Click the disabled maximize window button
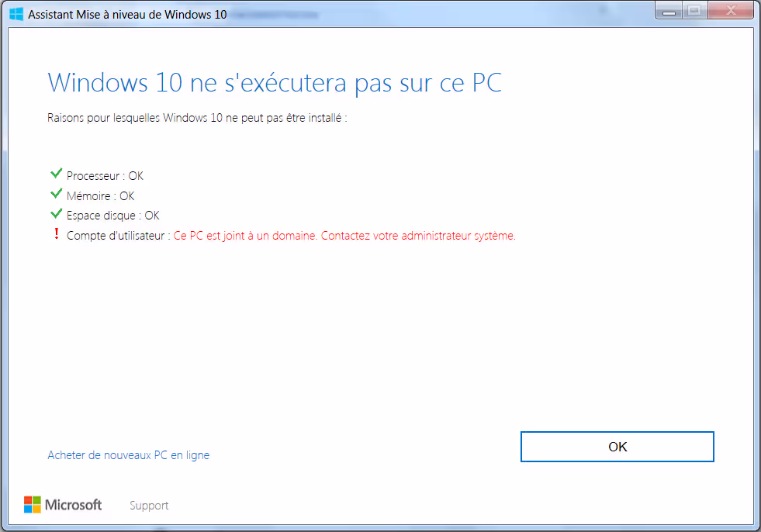This screenshot has width=761, height=532. (x=695, y=10)
